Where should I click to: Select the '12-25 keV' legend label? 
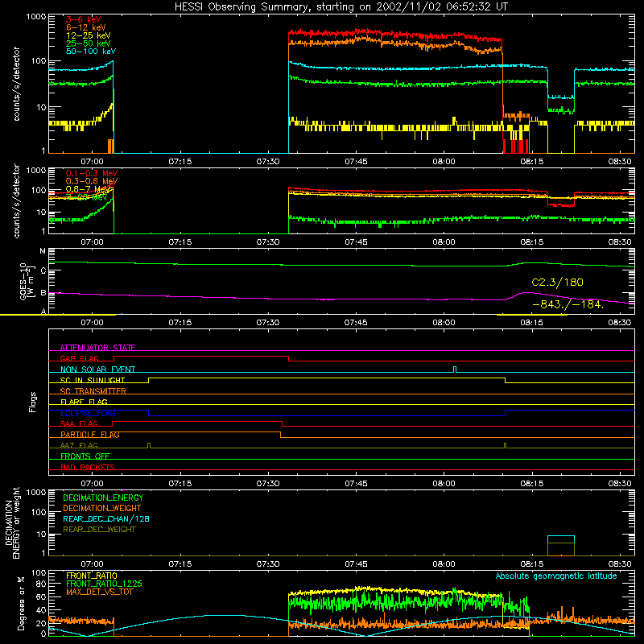tap(89, 35)
